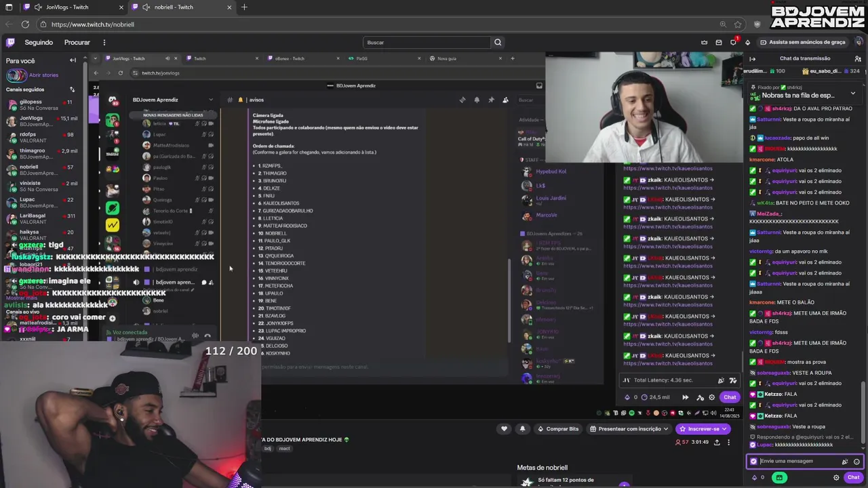This screenshot has width=868, height=488.
Task: Open the Presentear com inscrição dropdown
Action: tap(629, 428)
